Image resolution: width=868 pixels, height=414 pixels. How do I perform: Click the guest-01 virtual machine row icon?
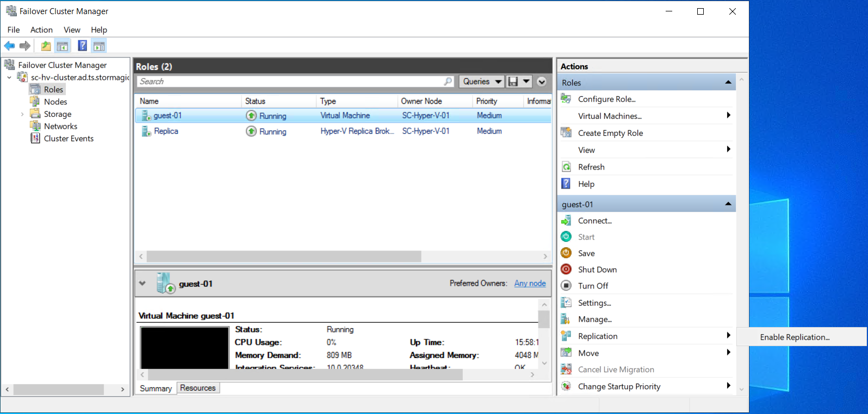point(146,115)
